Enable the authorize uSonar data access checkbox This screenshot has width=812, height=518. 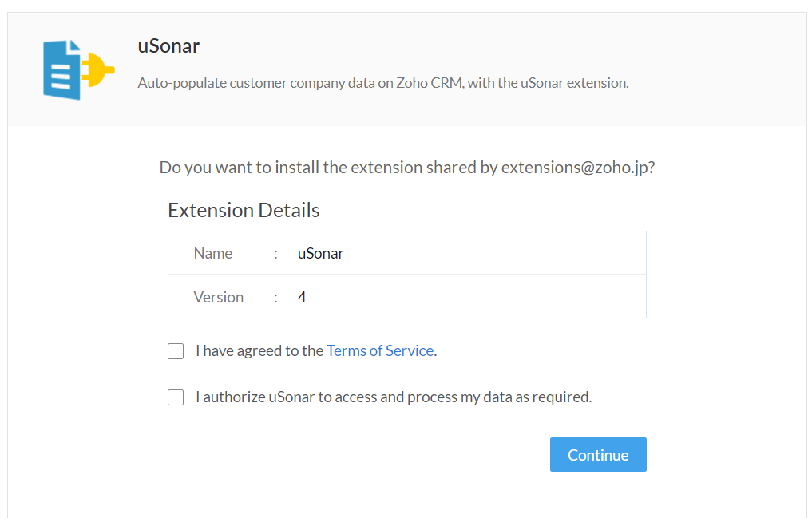click(176, 397)
